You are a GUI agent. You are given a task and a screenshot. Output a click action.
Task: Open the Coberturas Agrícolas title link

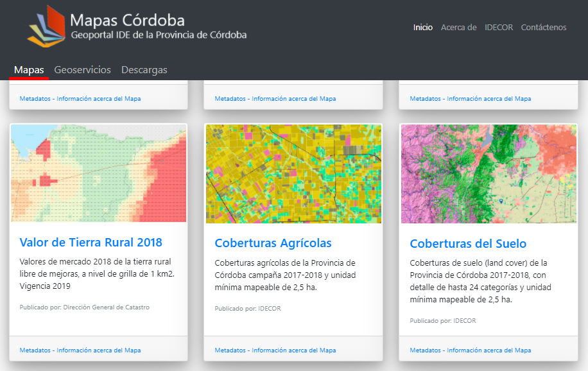click(x=273, y=243)
